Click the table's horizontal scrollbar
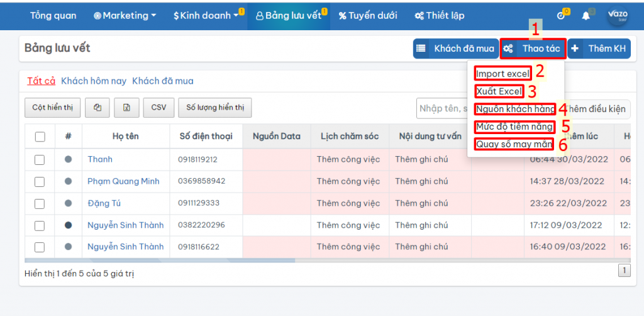 [x=160, y=260]
